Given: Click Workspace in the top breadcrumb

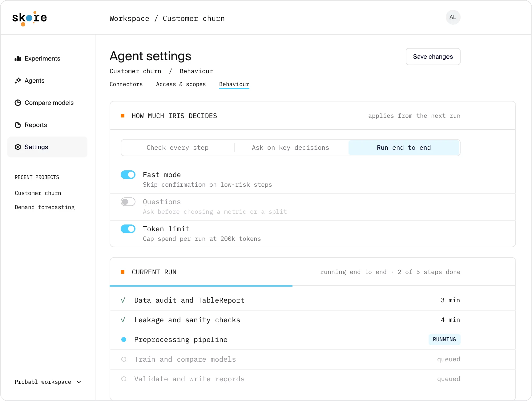Looking at the screenshot, I should (x=130, y=18).
